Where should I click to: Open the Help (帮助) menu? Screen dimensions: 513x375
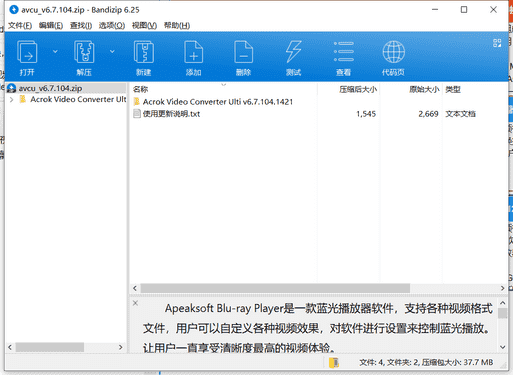177,26
